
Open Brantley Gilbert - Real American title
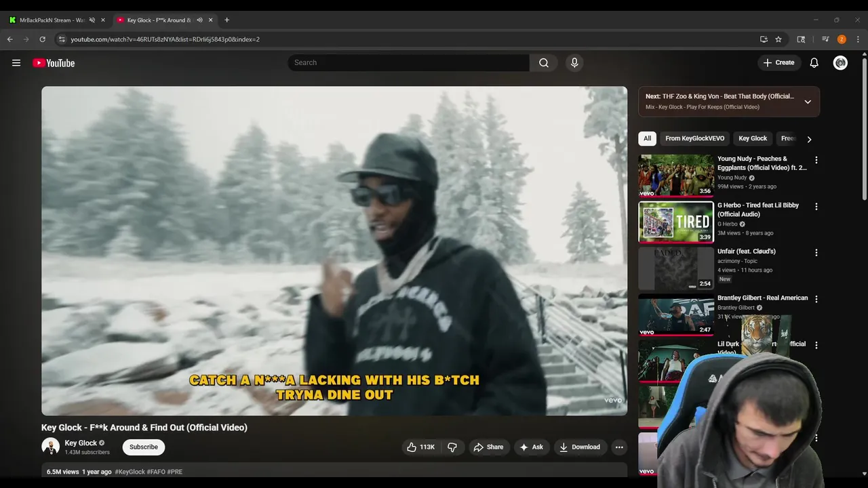762,298
